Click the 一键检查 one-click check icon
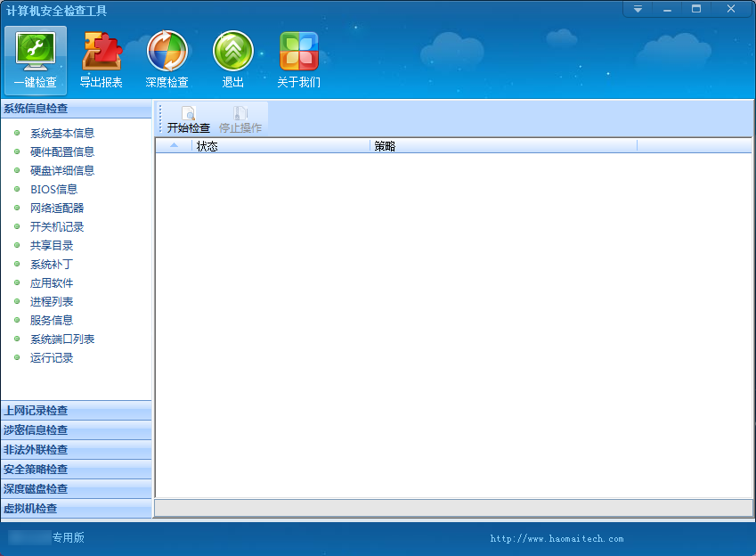Image resolution: width=756 pixels, height=556 pixels. 36,60
